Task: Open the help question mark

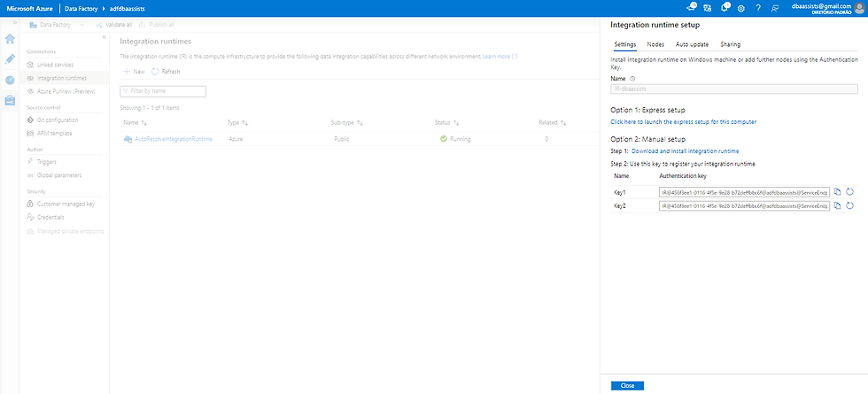Action: (758, 8)
